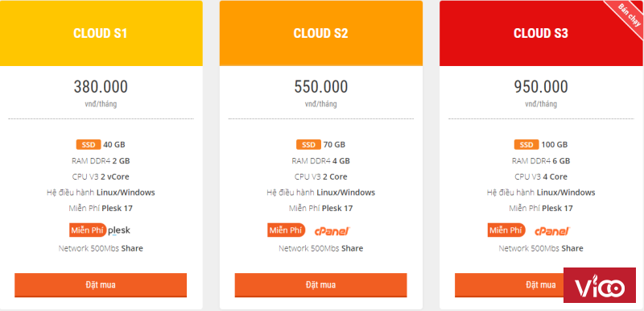
Task: Click the SSD badge in Cloud S3
Action: [x=526, y=144]
